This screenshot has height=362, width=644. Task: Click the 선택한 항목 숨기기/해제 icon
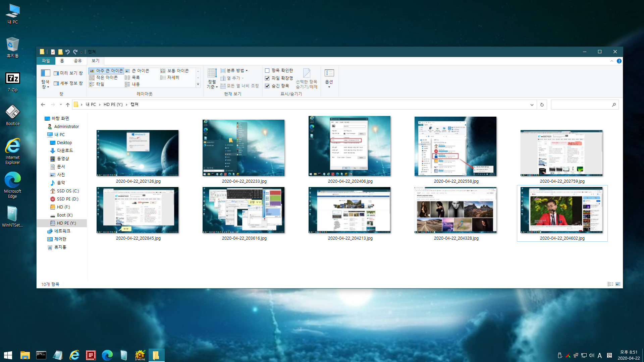307,78
